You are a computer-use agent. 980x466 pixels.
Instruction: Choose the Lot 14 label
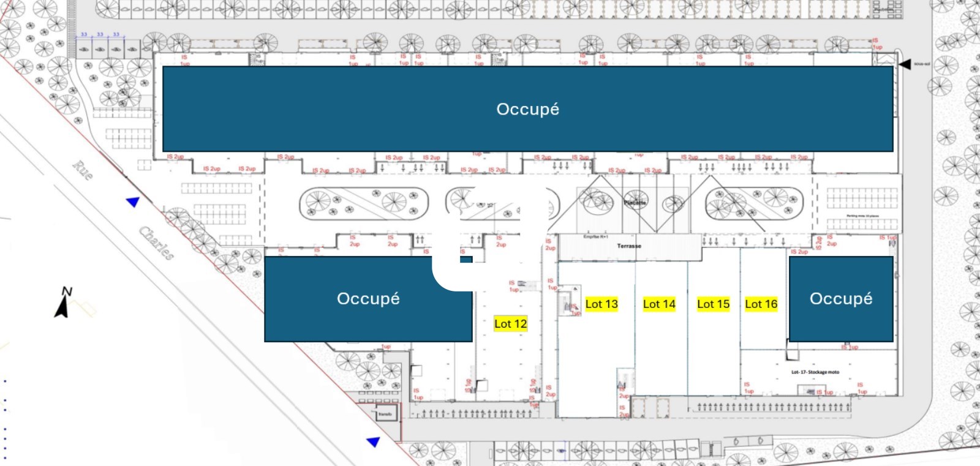point(659,304)
